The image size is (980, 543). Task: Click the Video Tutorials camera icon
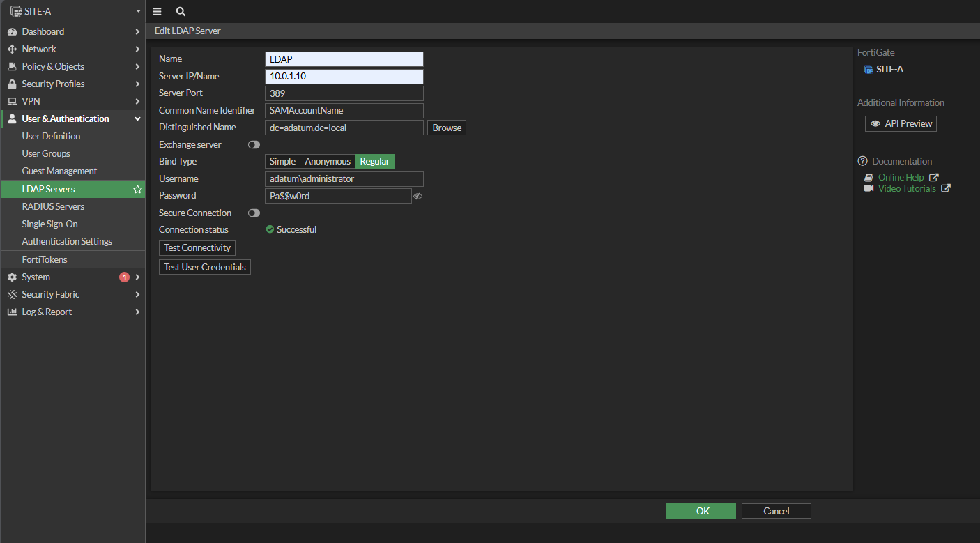[x=868, y=188]
